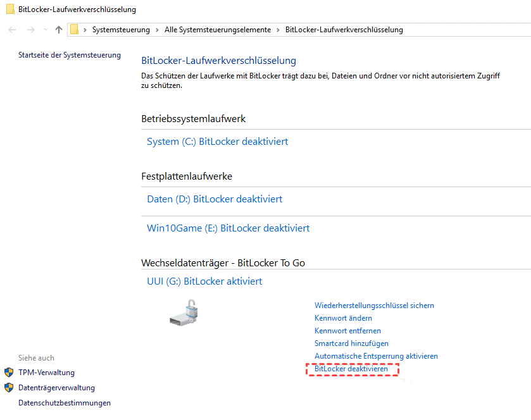Image resolution: width=531 pixels, height=420 pixels.
Task: Open the recent locations dropdown chevron
Action: coord(46,30)
